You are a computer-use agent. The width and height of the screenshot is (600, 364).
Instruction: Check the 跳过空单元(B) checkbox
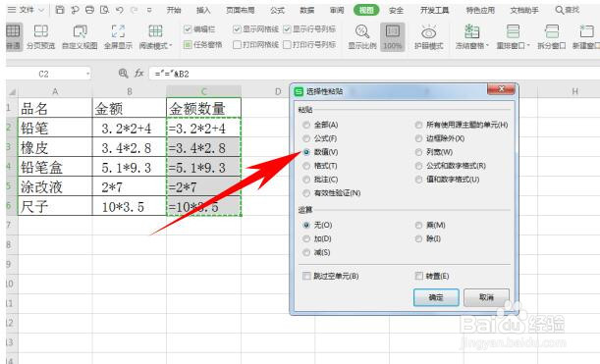(306, 276)
